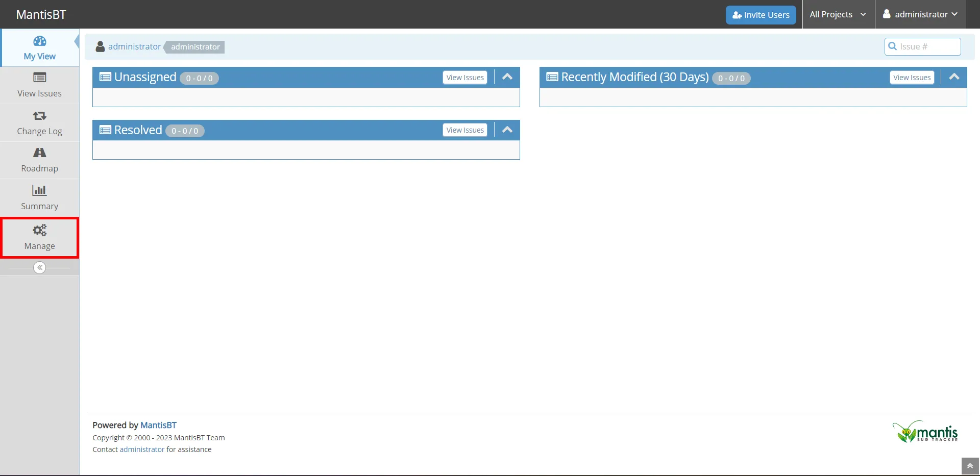
Task: Click View Issues button in Resolved panel
Action: pos(465,130)
